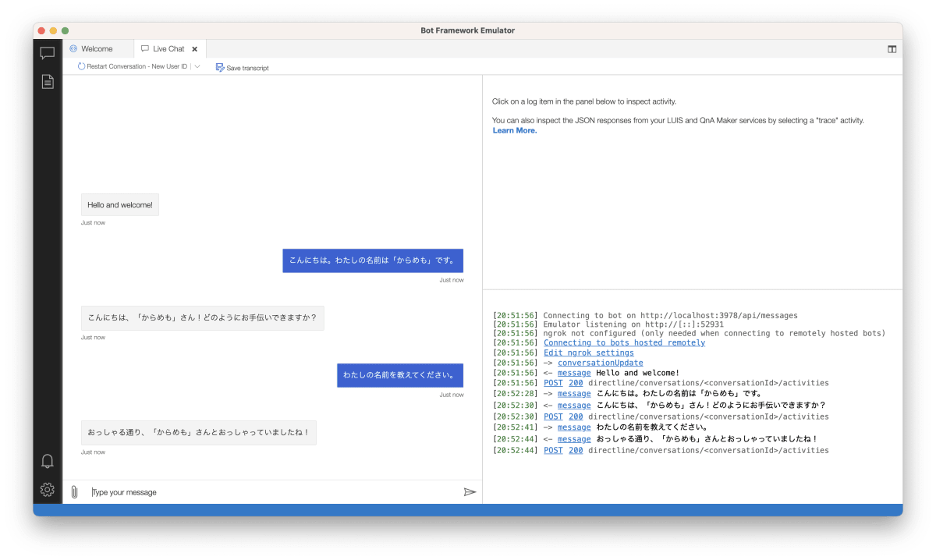Select bot bubble どのようにお手伝いできますか
Screen dimensions: 936x560
point(202,318)
